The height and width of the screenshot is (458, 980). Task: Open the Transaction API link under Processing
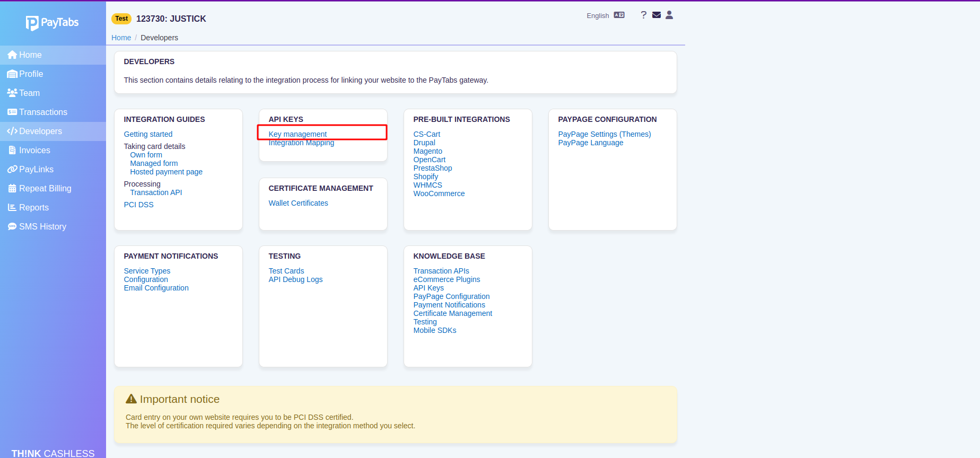coord(156,192)
